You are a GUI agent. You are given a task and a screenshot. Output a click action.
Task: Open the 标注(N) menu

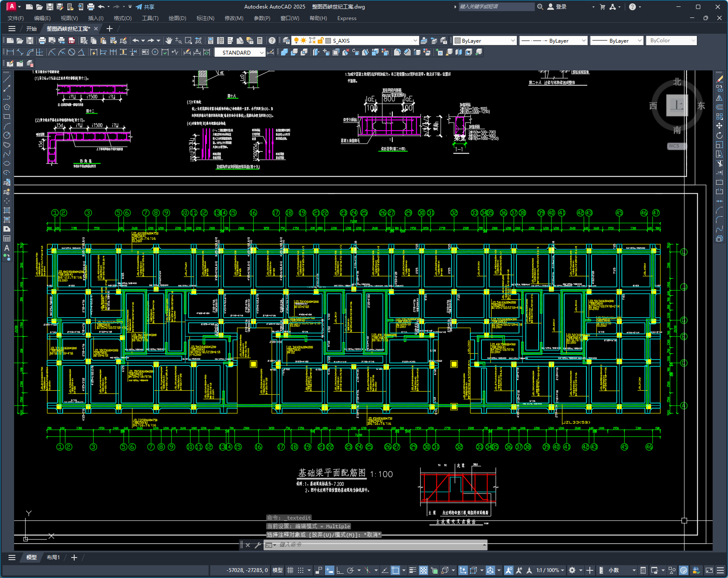tap(205, 18)
